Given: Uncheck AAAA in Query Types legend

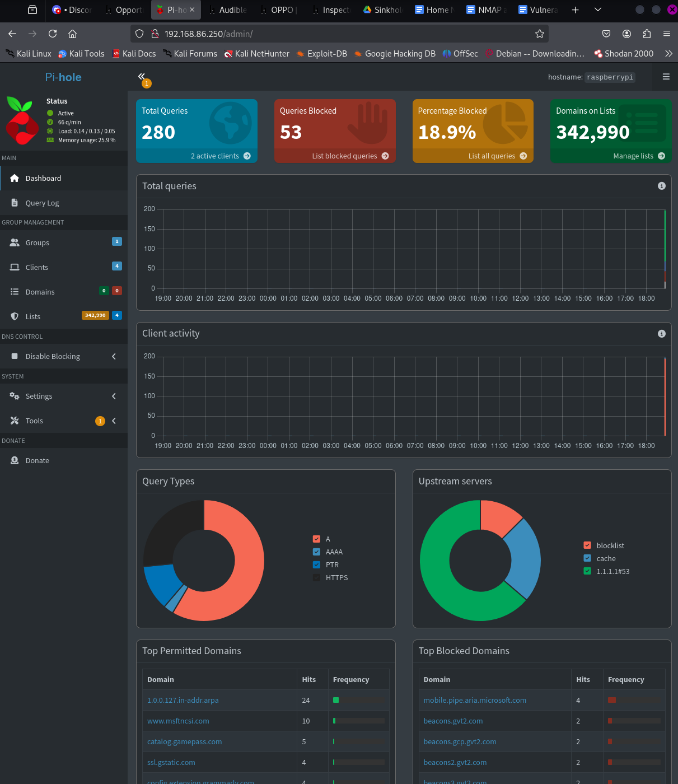Looking at the screenshot, I should click(316, 552).
